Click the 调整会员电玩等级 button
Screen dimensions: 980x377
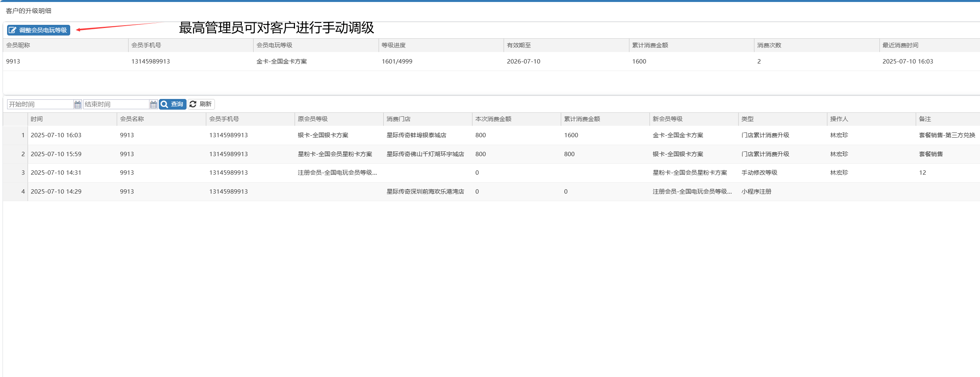(x=39, y=30)
